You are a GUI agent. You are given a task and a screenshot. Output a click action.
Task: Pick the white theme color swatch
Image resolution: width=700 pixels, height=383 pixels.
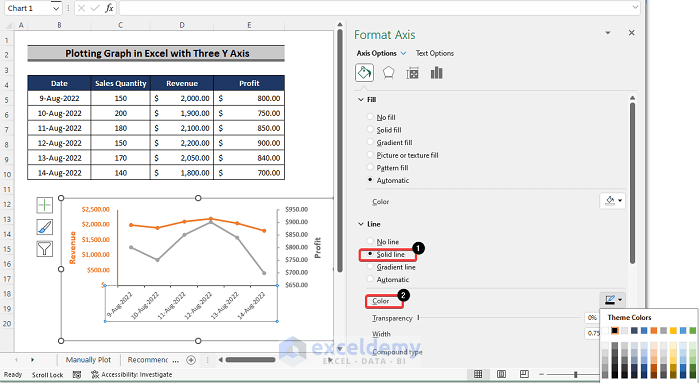[x=605, y=330]
